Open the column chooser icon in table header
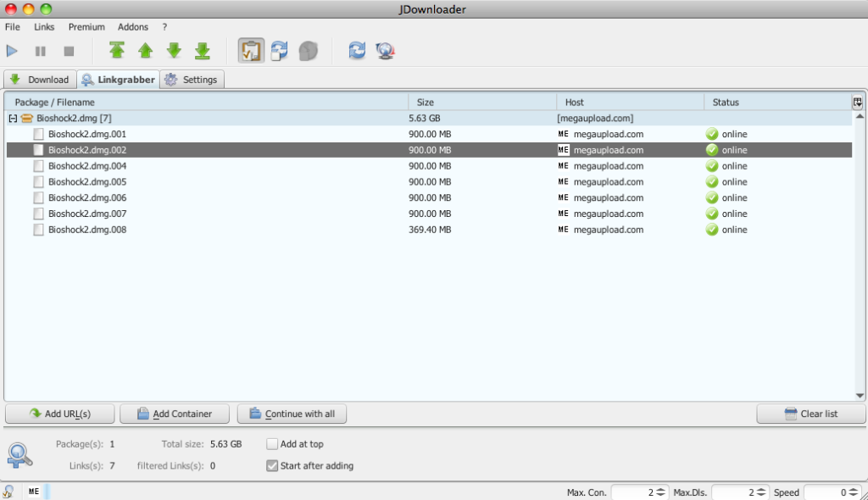868x500 pixels. (x=858, y=102)
